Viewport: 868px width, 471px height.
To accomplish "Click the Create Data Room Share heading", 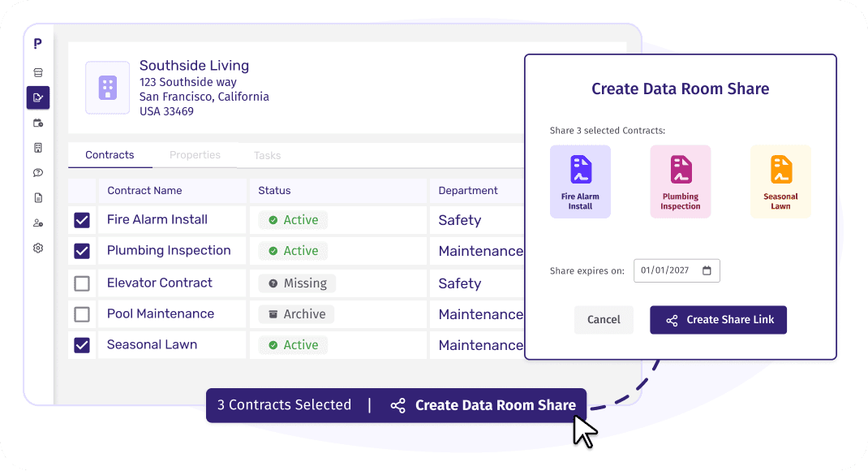I will pos(681,89).
